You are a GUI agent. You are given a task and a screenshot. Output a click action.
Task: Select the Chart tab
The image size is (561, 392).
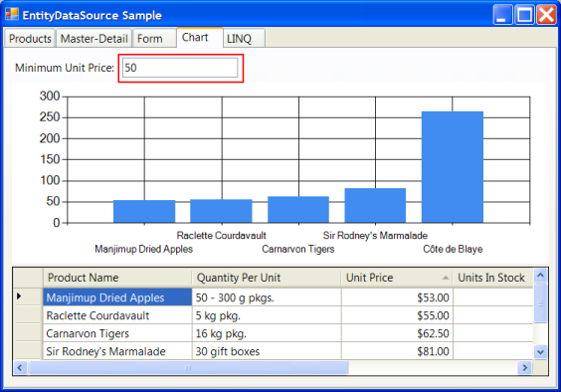[200, 37]
